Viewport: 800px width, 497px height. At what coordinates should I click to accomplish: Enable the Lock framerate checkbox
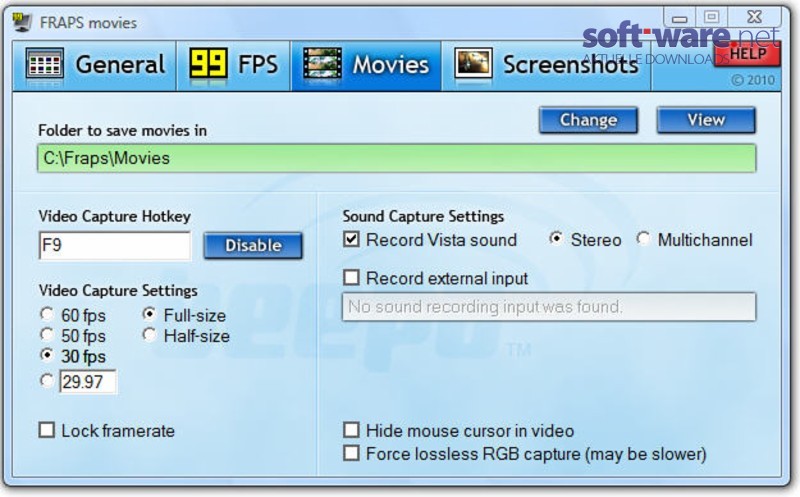pos(47,430)
